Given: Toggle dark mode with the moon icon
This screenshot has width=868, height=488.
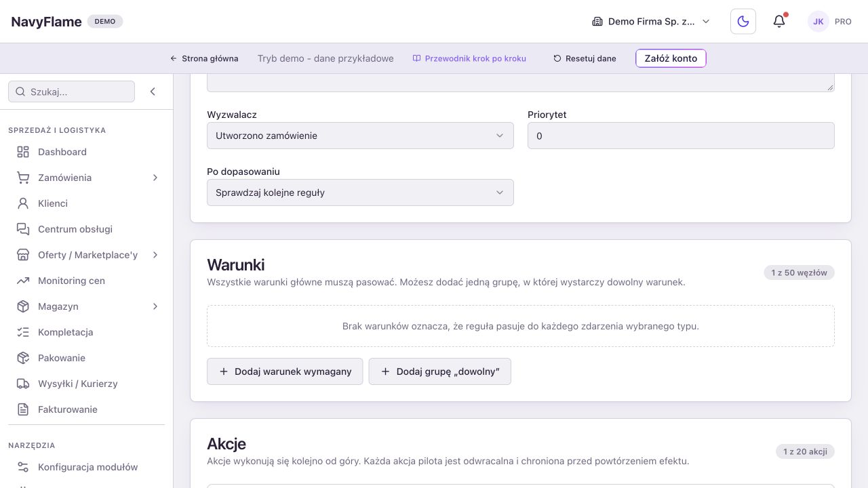Looking at the screenshot, I should (743, 22).
